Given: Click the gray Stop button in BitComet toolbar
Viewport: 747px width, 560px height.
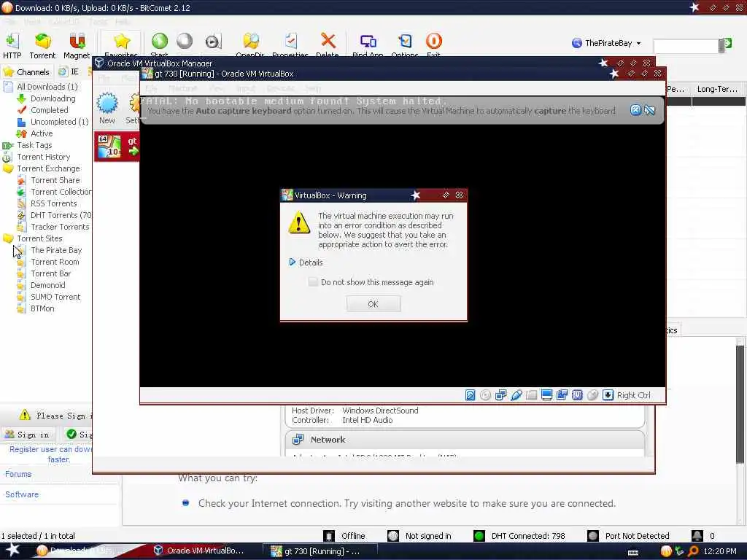Looking at the screenshot, I should 185,42.
